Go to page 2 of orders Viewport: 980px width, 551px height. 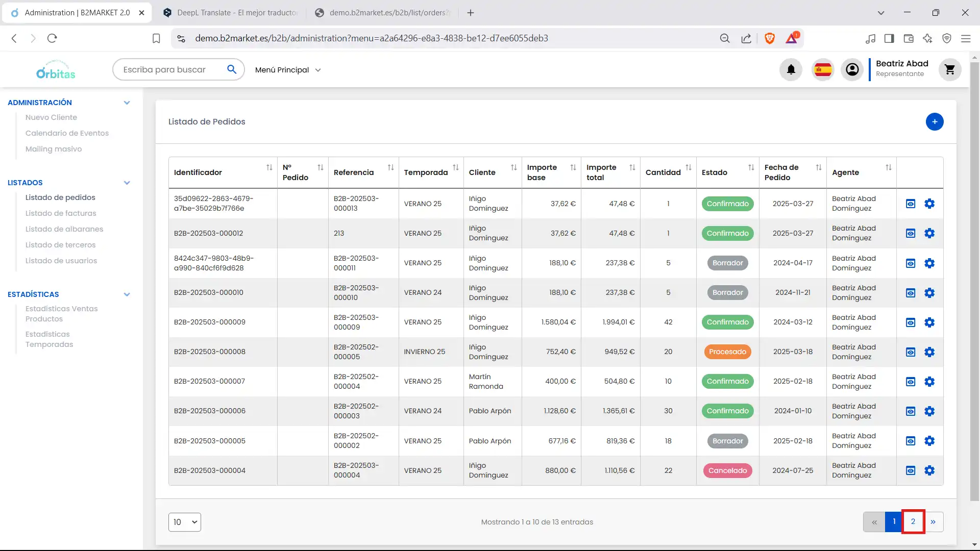click(913, 521)
